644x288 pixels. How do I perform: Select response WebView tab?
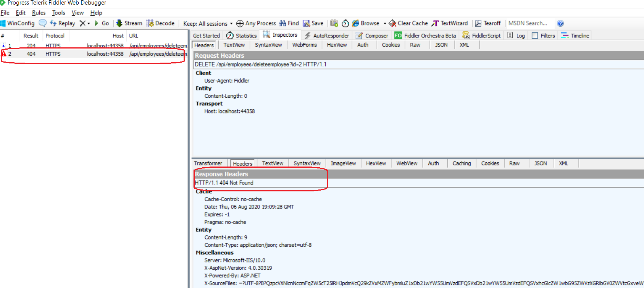pyautogui.click(x=407, y=163)
